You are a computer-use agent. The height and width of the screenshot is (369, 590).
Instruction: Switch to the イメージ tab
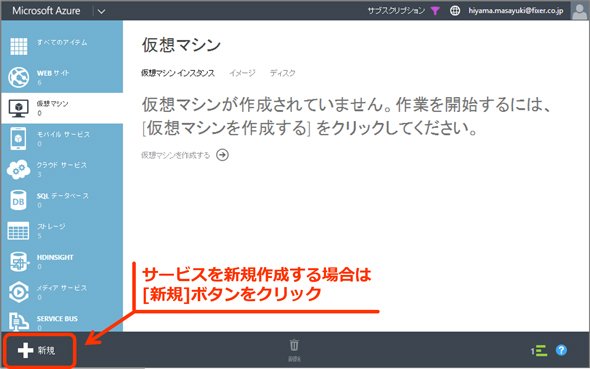coord(242,73)
